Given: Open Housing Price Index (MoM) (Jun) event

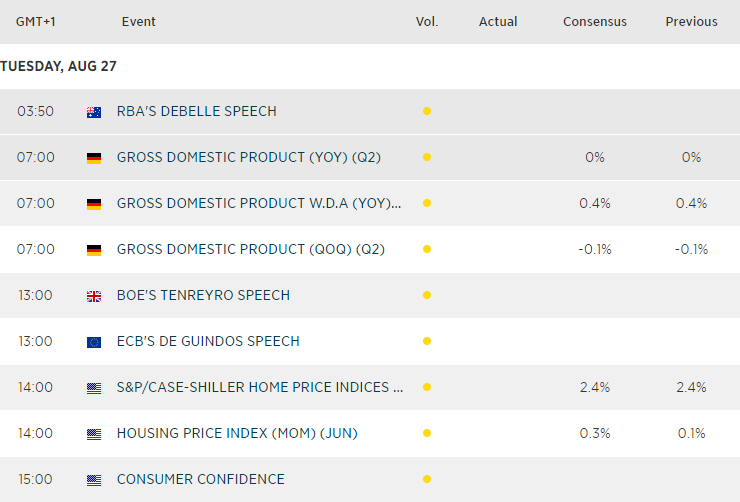Looking at the screenshot, I should tap(237, 434).
